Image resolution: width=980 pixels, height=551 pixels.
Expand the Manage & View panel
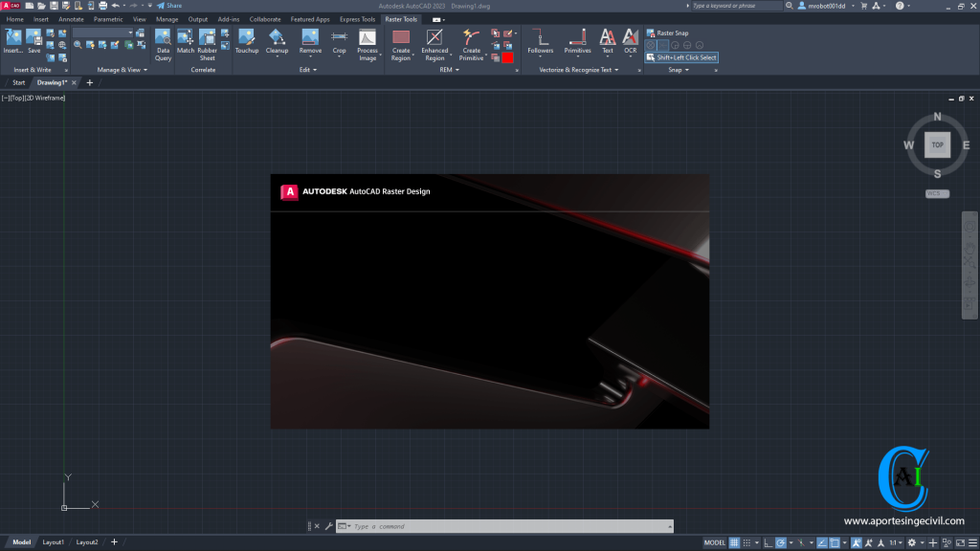click(122, 70)
